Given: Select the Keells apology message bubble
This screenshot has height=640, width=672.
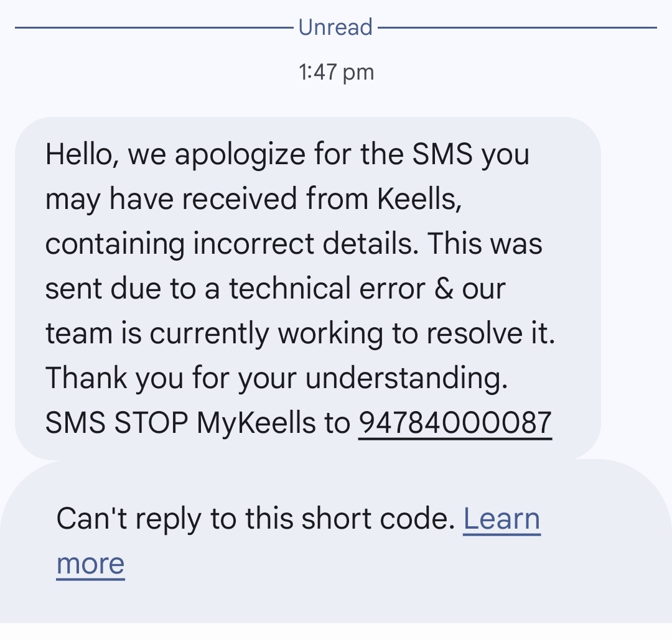Looking at the screenshot, I should [308, 288].
